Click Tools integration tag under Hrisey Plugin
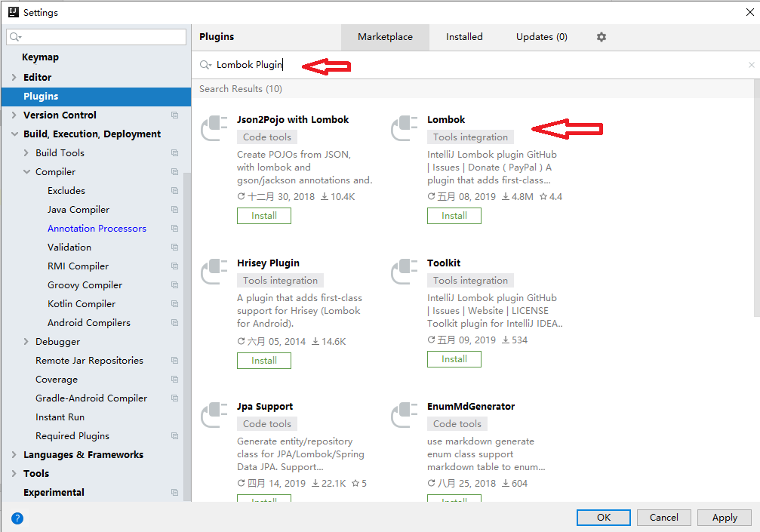The height and width of the screenshot is (532, 760). [280, 281]
